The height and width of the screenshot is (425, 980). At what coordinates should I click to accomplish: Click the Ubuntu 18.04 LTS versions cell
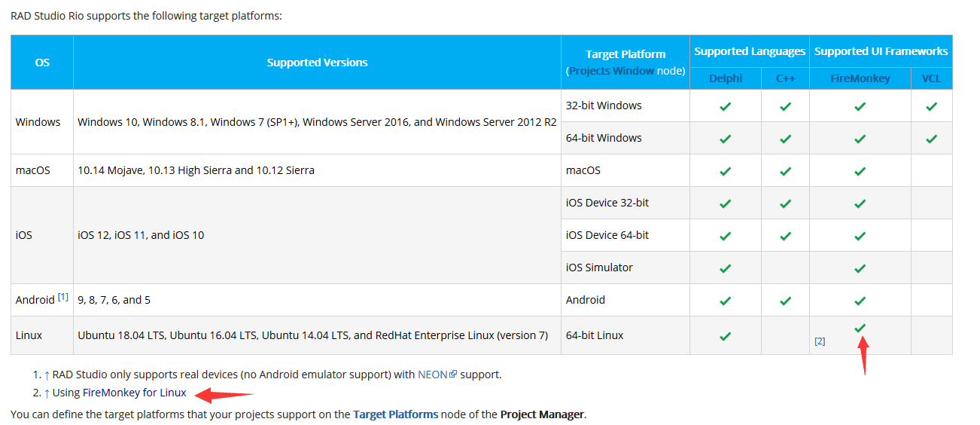point(312,335)
